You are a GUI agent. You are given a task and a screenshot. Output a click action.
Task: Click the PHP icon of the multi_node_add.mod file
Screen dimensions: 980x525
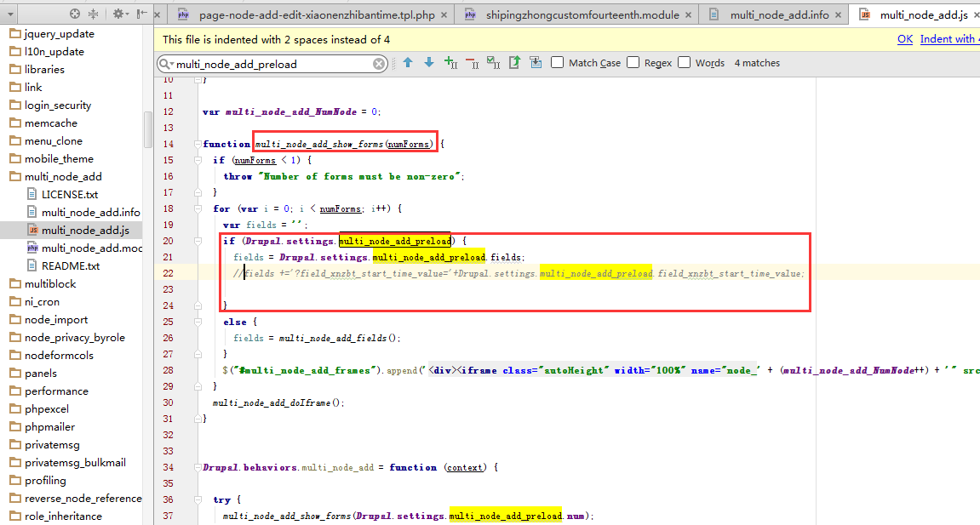pos(32,248)
